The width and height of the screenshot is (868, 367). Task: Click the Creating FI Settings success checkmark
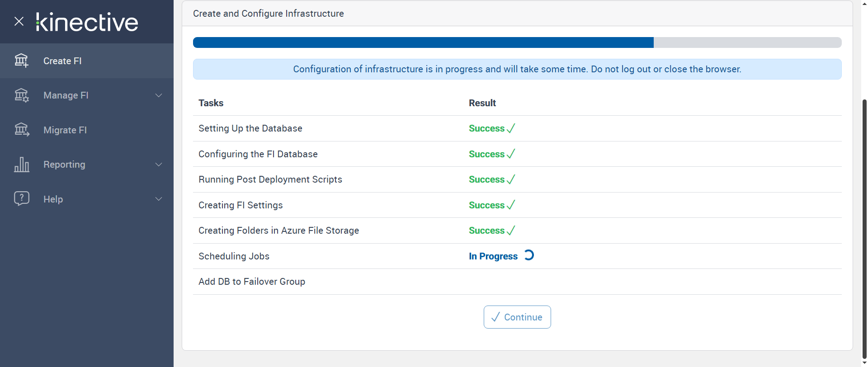[x=511, y=205]
